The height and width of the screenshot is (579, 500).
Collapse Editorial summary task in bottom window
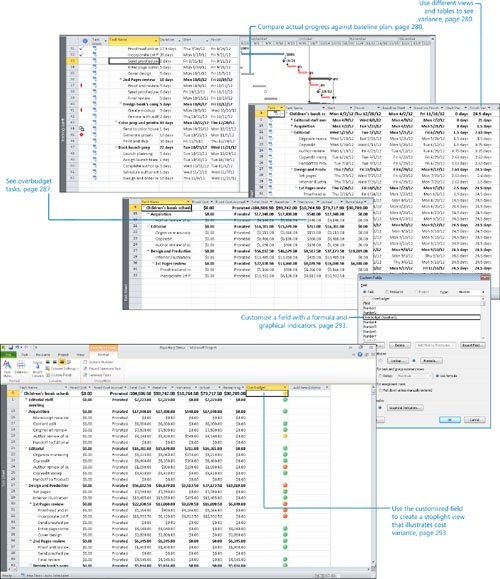(x=27, y=448)
